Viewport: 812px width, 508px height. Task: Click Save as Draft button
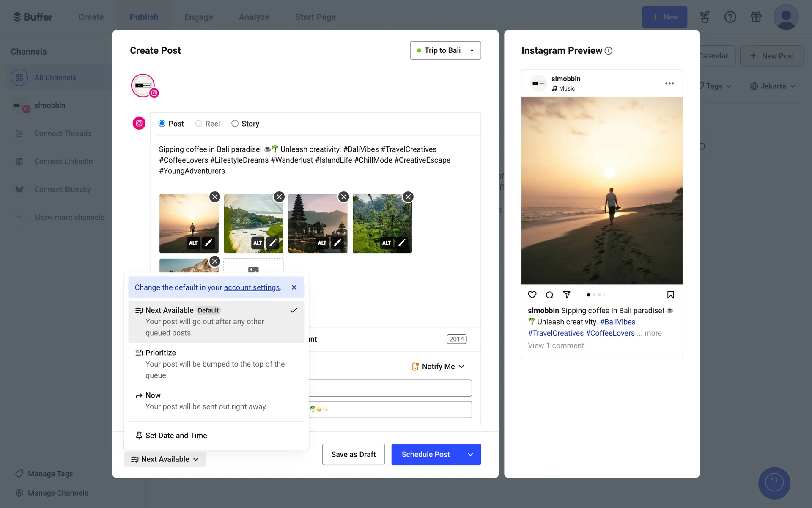[x=353, y=454]
